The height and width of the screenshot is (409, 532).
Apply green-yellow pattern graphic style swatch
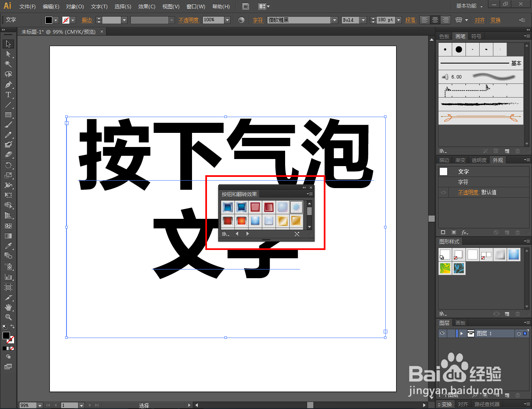445,268
